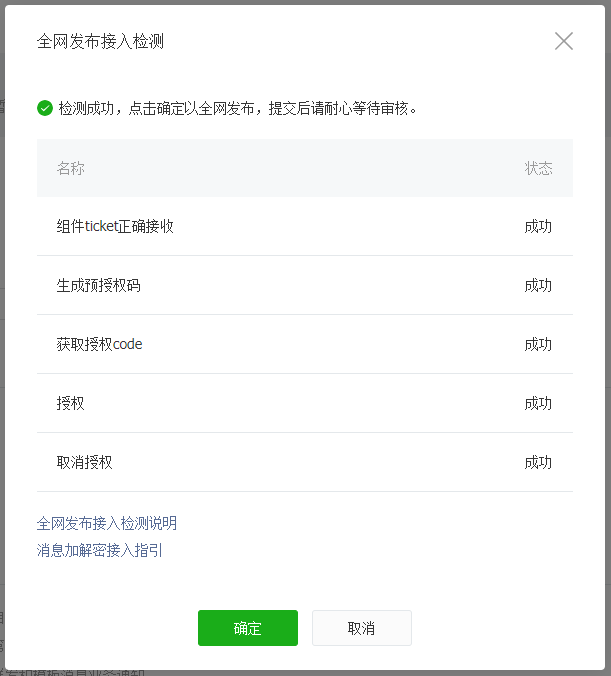Click 成功 status in the 取消授权 row
The width and height of the screenshot is (611, 676).
tap(538, 462)
